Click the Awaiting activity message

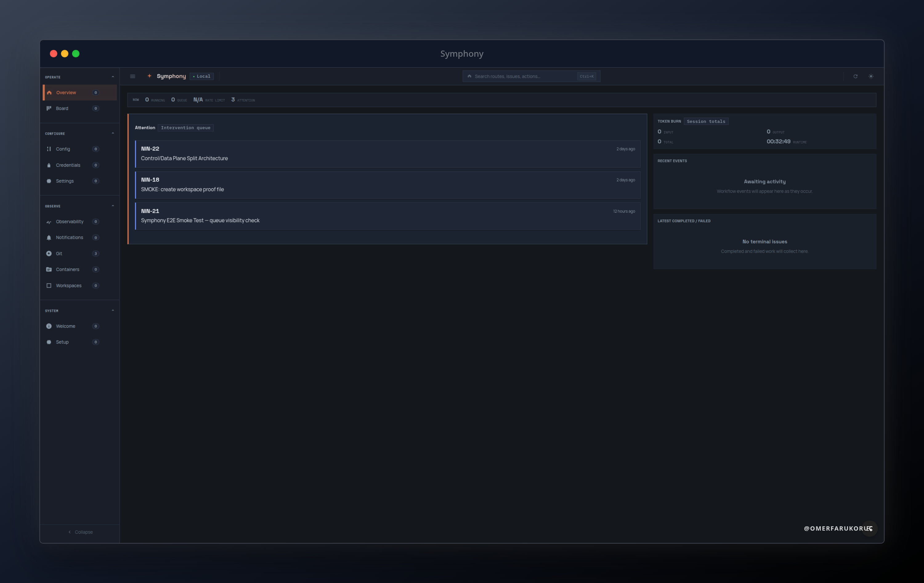click(765, 181)
